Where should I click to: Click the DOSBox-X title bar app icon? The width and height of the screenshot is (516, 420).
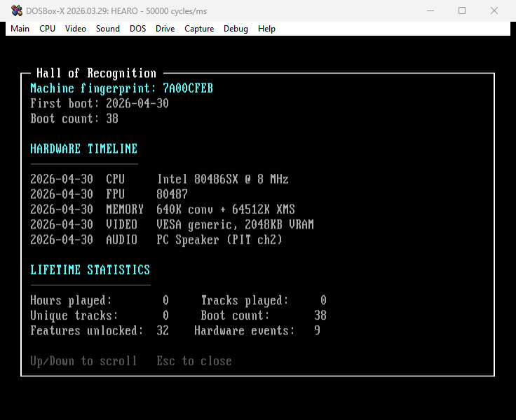pos(16,11)
